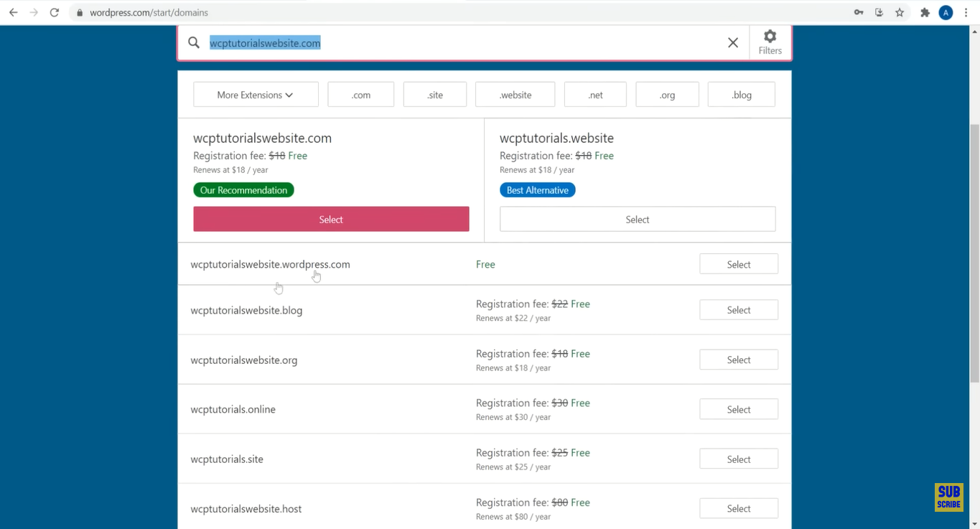Expand the More Extensions dropdown
The width and height of the screenshot is (980, 529).
click(x=256, y=95)
